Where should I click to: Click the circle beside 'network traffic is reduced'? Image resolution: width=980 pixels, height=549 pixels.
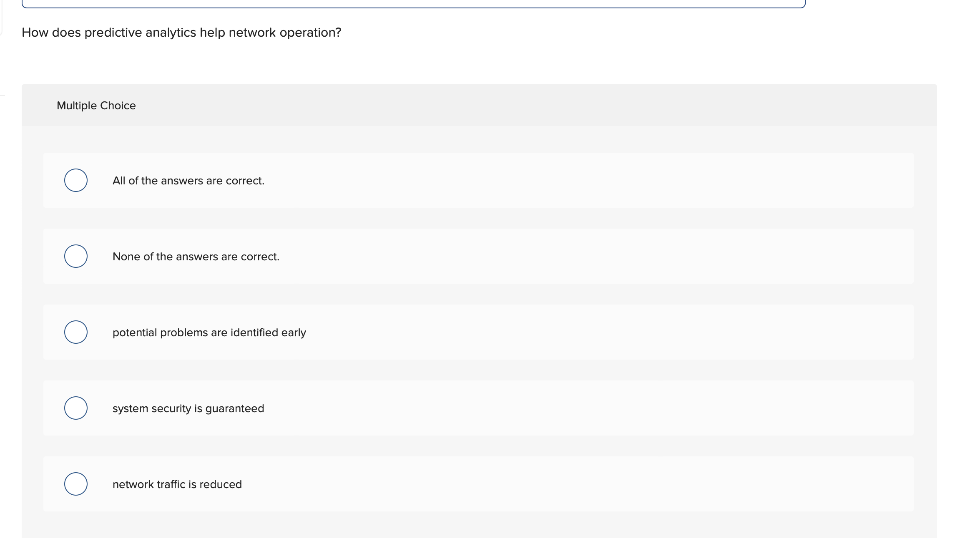pos(75,484)
